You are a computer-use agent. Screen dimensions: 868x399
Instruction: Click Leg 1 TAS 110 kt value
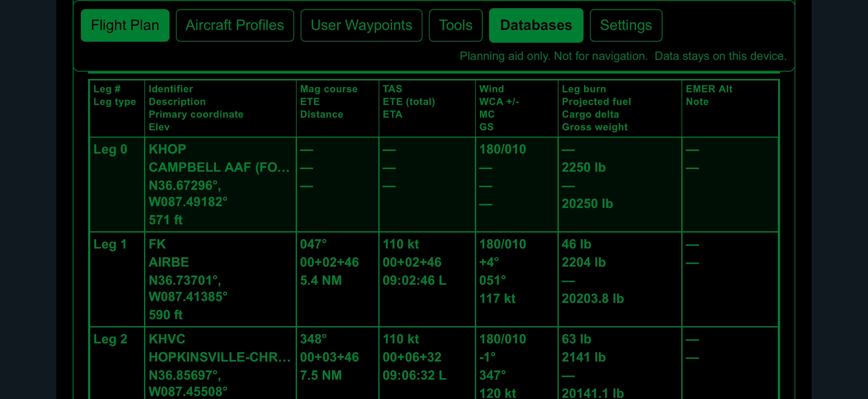click(x=401, y=244)
